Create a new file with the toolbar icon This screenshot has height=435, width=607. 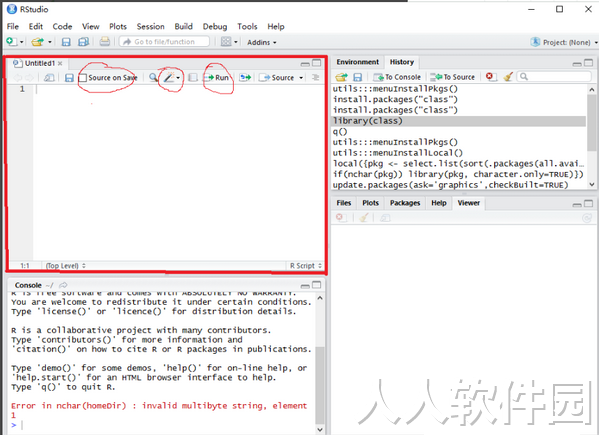coord(11,41)
